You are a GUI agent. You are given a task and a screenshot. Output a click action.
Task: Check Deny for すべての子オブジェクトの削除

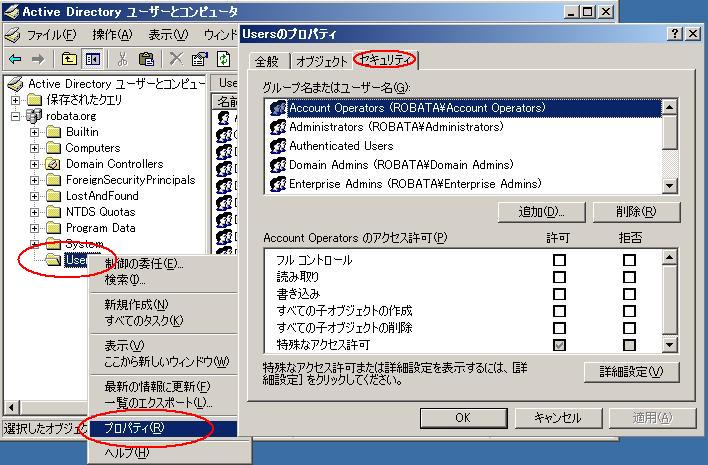[629, 328]
